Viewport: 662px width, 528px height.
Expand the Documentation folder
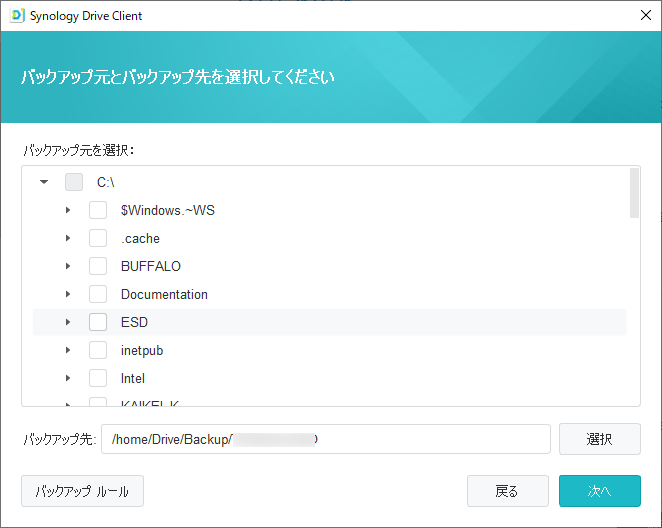[68, 294]
